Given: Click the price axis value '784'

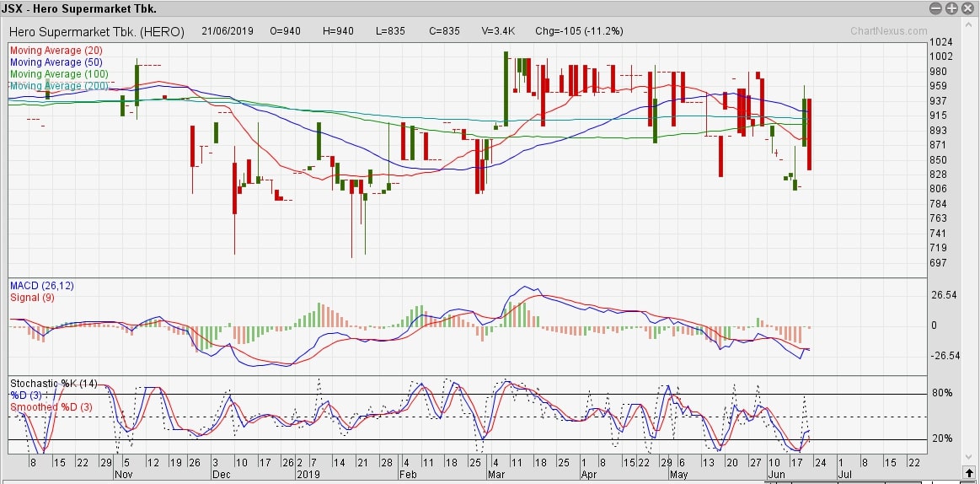Looking at the screenshot, I should [940, 204].
